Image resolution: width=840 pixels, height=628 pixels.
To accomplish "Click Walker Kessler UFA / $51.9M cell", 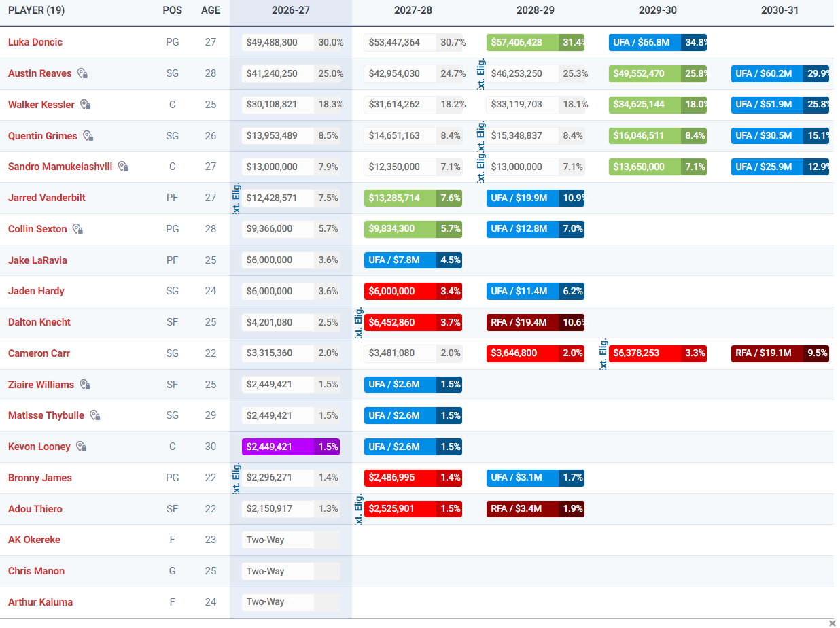I will click(780, 105).
